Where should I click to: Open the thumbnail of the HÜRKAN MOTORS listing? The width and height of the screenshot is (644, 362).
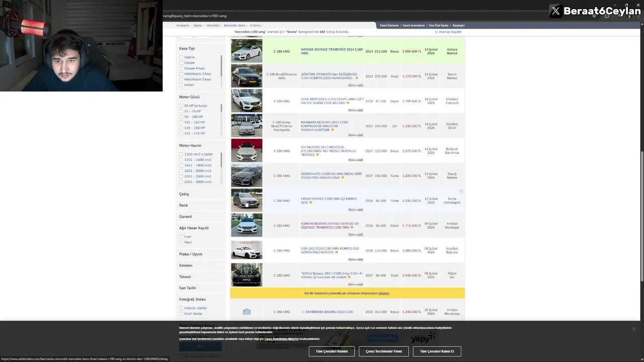(x=247, y=225)
